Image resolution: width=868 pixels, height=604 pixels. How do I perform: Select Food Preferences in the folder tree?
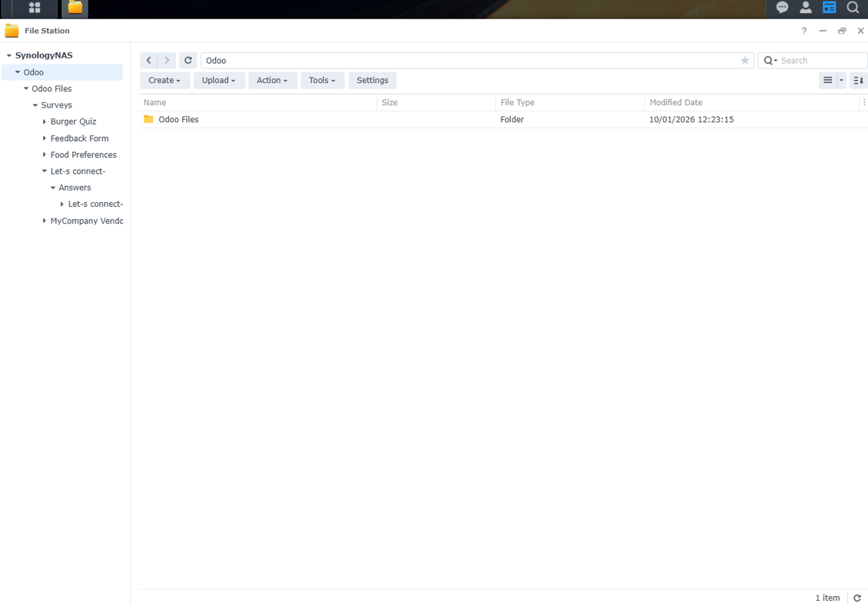tap(83, 154)
